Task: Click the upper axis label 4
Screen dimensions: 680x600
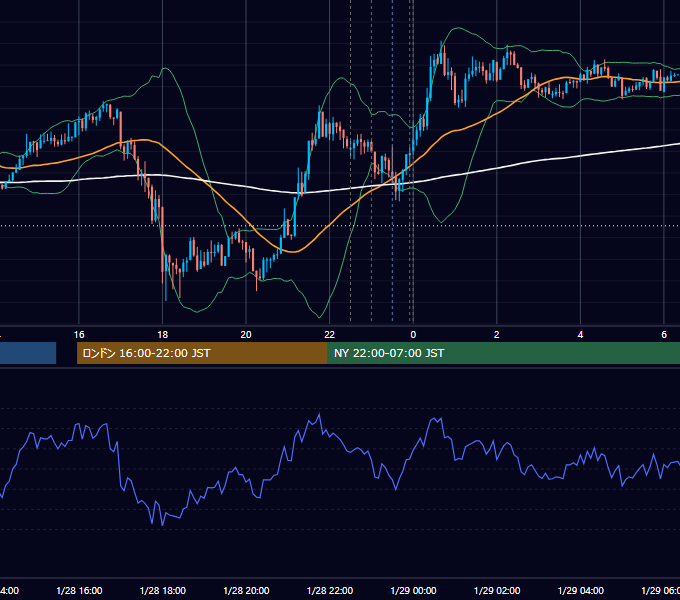Action: click(580, 335)
